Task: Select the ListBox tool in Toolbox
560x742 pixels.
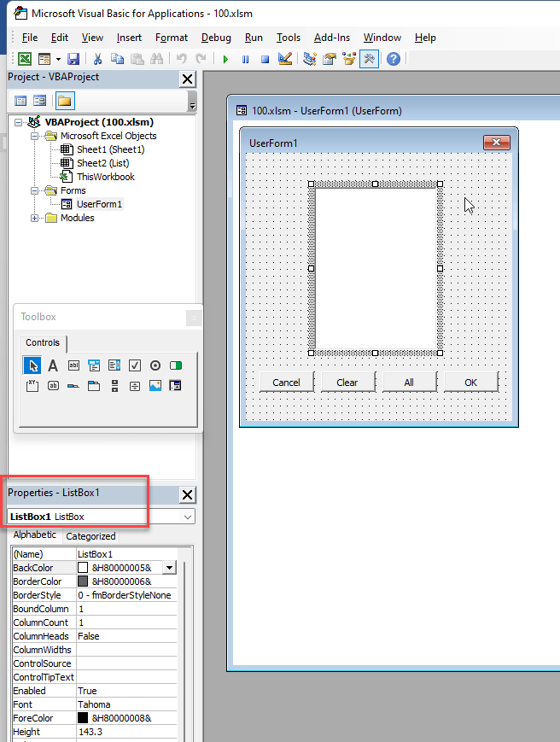Action: coord(114,365)
